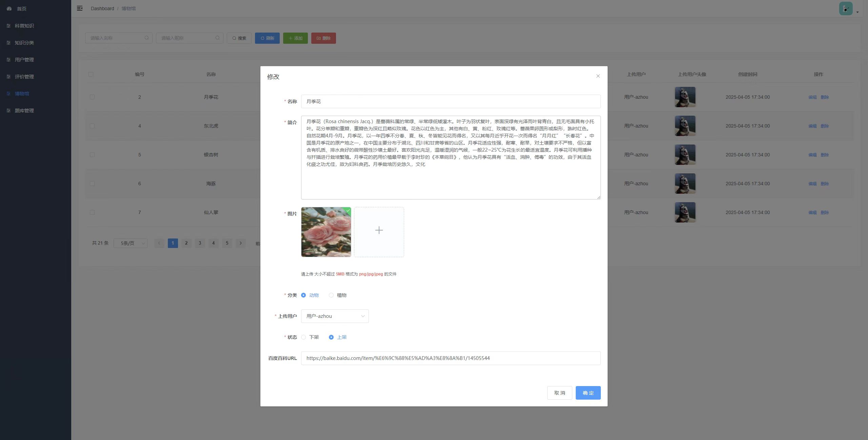Close the 修改 dialog with X icon

coord(598,76)
